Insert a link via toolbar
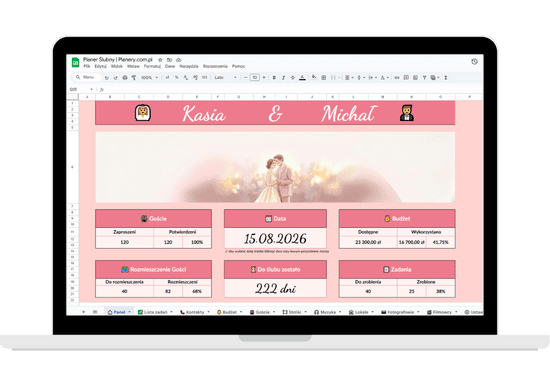The height and width of the screenshot is (386, 550). pos(397,78)
